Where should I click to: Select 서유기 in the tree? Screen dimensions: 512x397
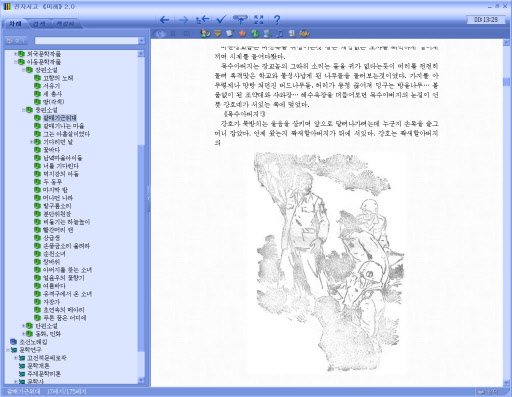pyautogui.click(x=51, y=86)
